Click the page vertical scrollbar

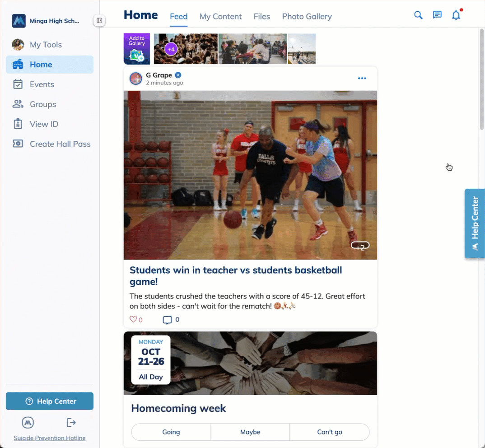tap(481, 79)
